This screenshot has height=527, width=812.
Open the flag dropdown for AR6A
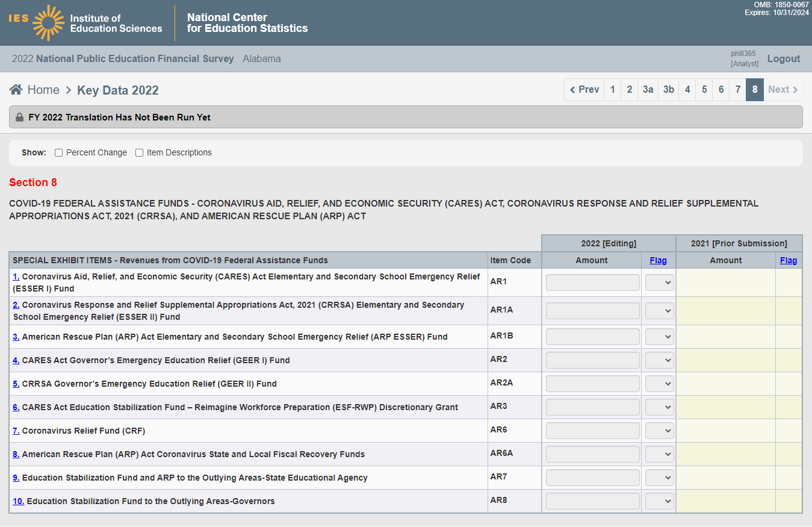point(659,454)
